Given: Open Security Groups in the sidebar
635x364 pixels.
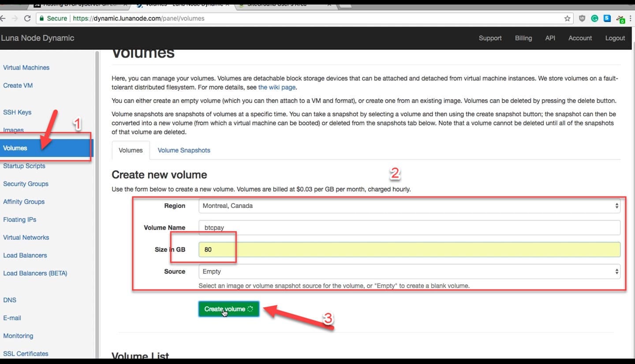Looking at the screenshot, I should (x=26, y=184).
